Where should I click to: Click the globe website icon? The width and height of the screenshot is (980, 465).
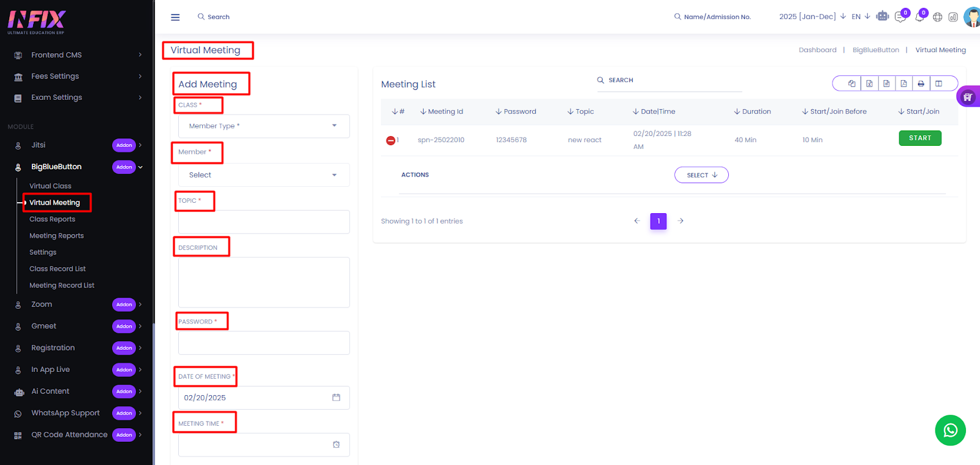point(937,17)
